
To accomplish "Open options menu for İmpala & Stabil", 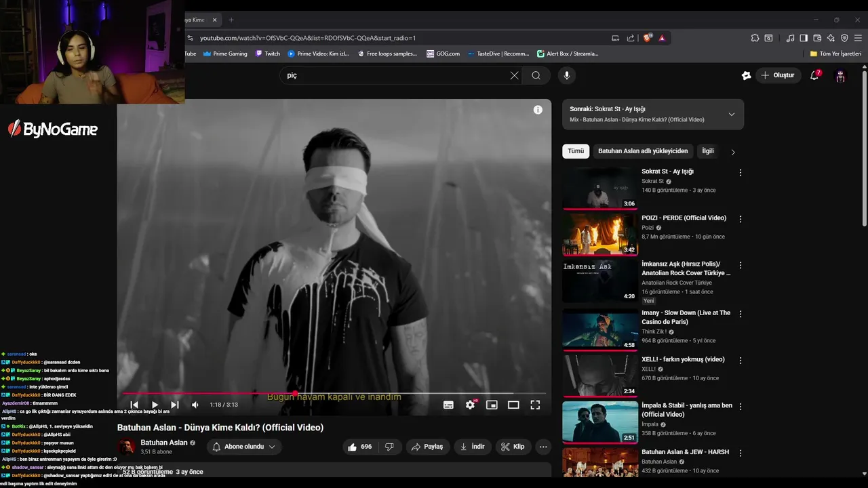I will click(x=741, y=407).
